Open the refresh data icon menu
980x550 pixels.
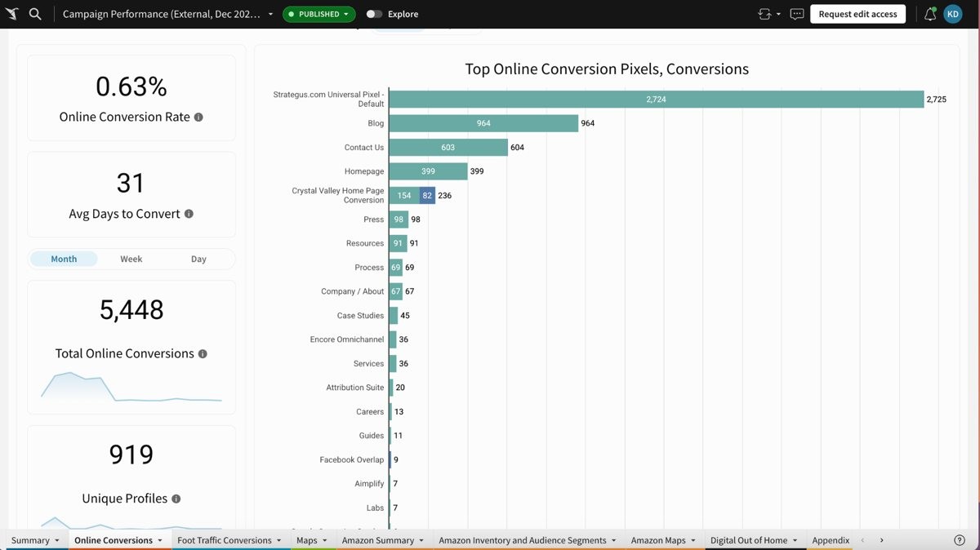[769, 14]
